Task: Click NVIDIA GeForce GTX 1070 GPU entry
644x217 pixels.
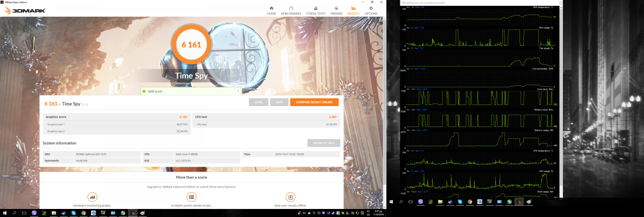Action: click(92, 154)
